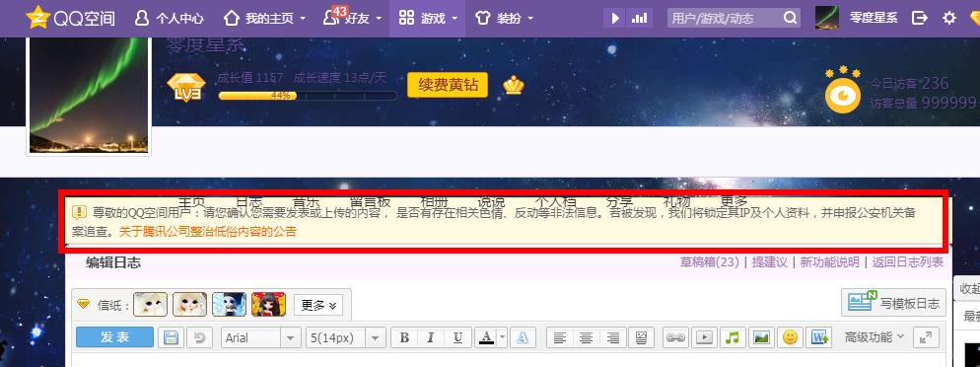Click the logout arrow icon
The image size is (980, 367).
coord(920,18)
